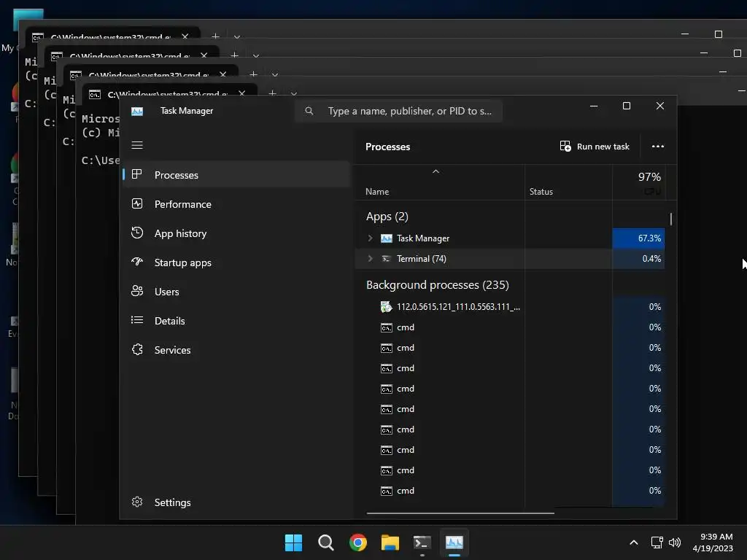Open tab dropdown in frontmost Terminal window
The image size is (747, 560).
click(x=294, y=94)
